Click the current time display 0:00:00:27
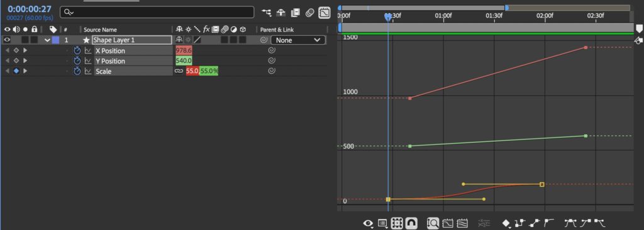This screenshot has width=644, height=230. pyautogui.click(x=30, y=9)
